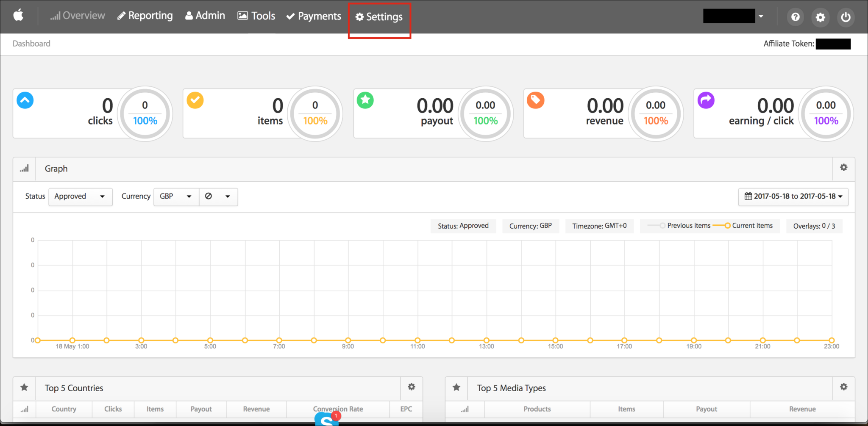Open the Graph panel gear settings
Image resolution: width=868 pixels, height=426 pixels.
844,168
